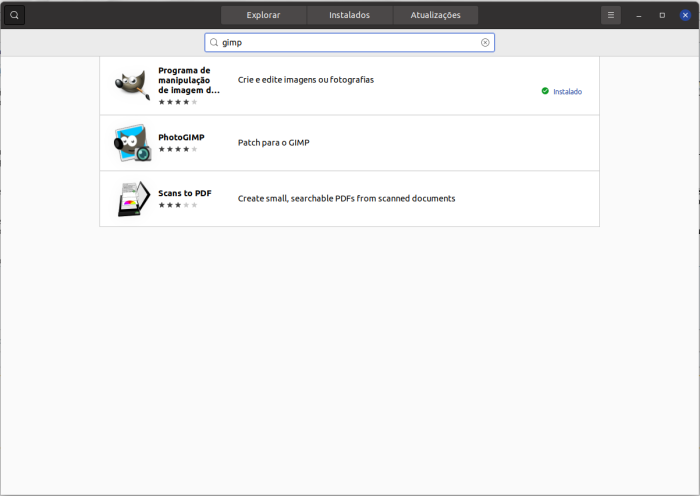The width and height of the screenshot is (700, 496).
Task: Click the green Instalado checkmark icon
Action: (x=545, y=91)
